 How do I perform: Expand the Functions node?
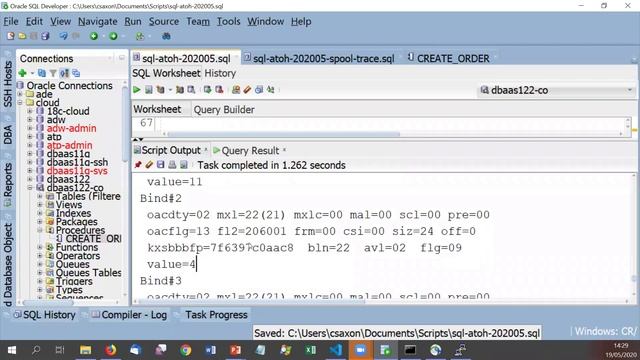tap(40, 247)
